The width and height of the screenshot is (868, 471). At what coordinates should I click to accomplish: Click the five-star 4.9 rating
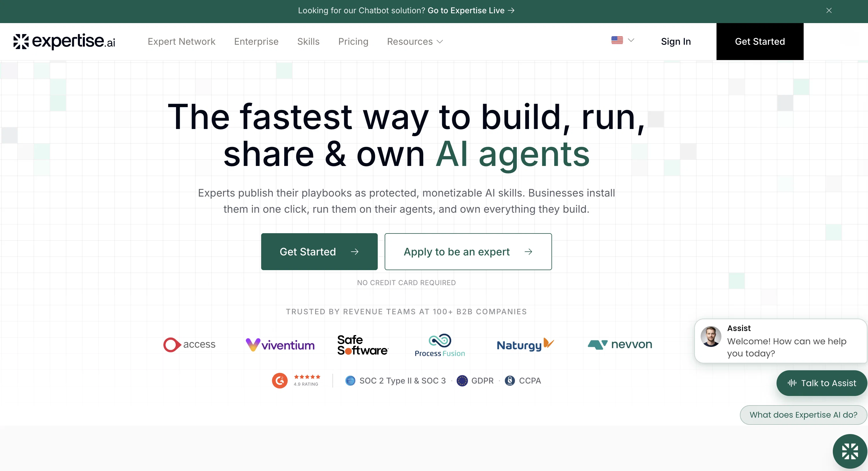307,380
